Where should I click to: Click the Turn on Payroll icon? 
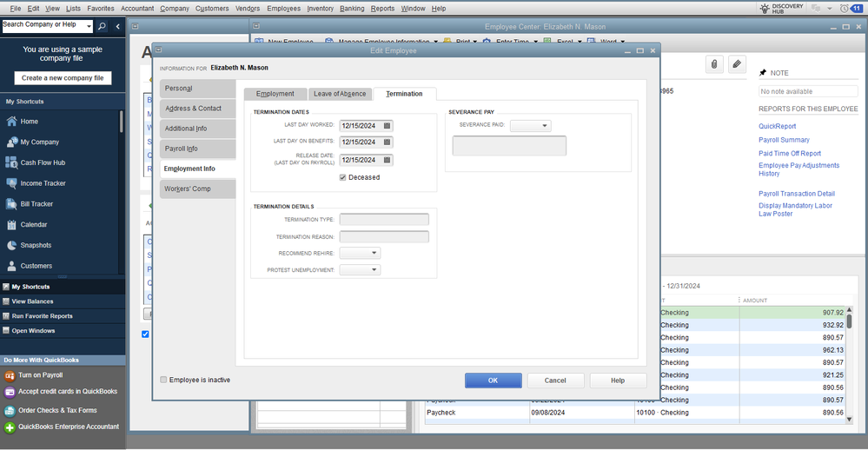[10, 376]
